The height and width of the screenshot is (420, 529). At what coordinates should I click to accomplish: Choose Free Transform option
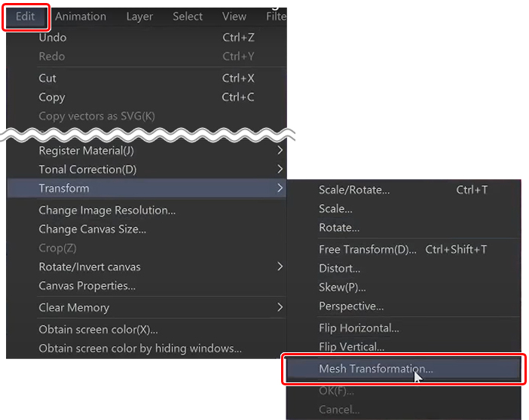pos(367,249)
